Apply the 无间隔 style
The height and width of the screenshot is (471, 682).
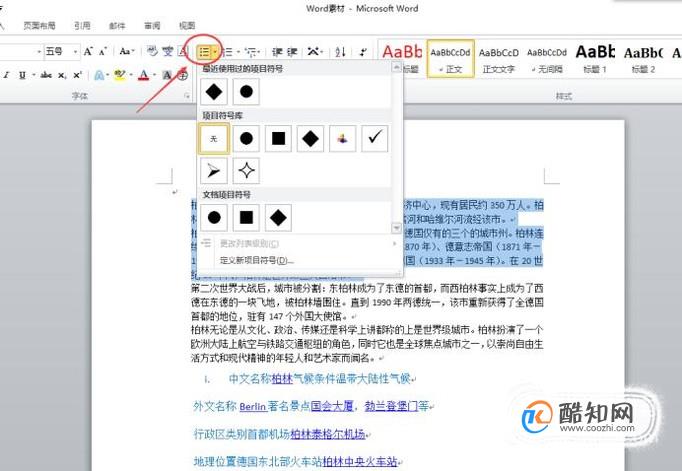547,59
